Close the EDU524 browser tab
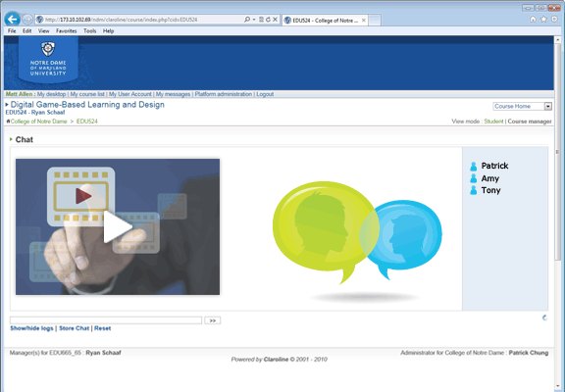The image size is (565, 392). pos(364,21)
